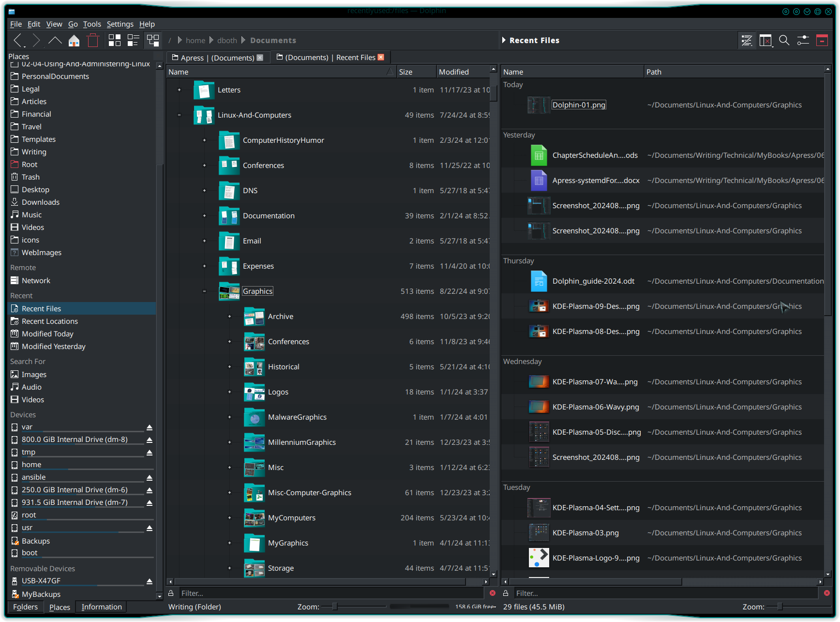Close the Apress Documents tab
Image resolution: width=840 pixels, height=622 pixels.
260,58
